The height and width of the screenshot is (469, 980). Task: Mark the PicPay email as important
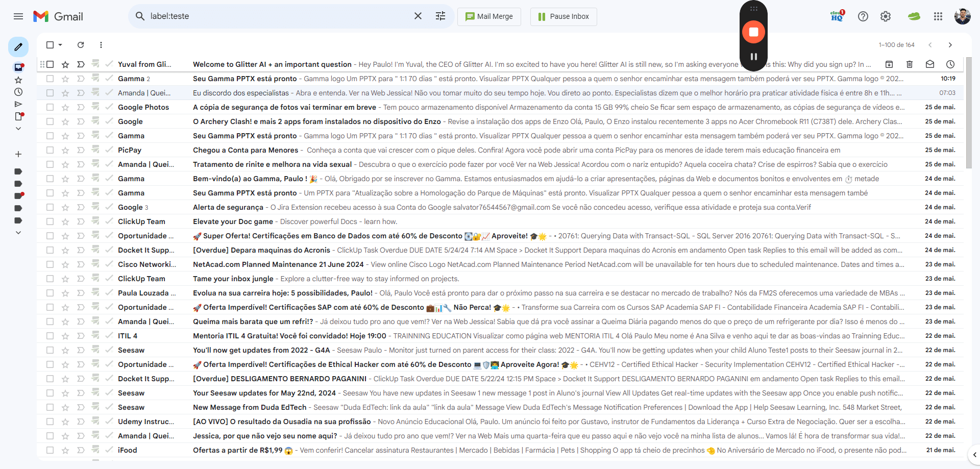(x=81, y=150)
